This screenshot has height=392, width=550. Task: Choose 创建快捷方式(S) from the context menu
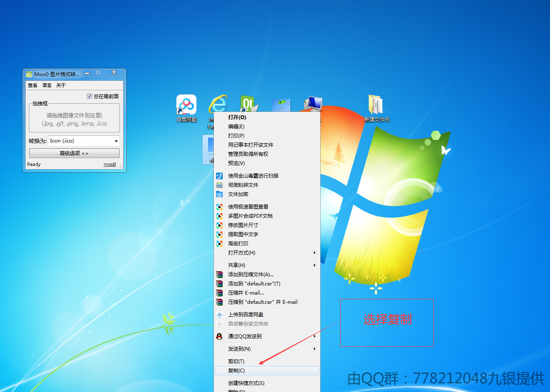click(267, 383)
